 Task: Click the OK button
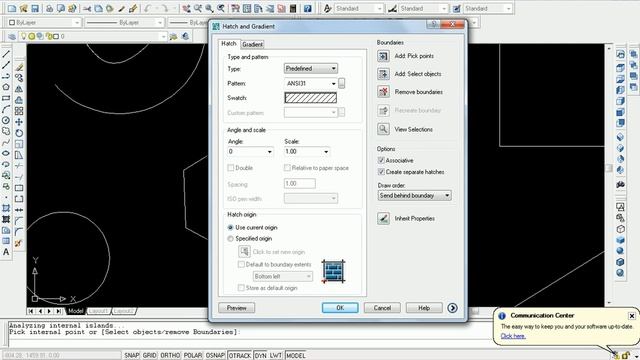tap(340, 308)
